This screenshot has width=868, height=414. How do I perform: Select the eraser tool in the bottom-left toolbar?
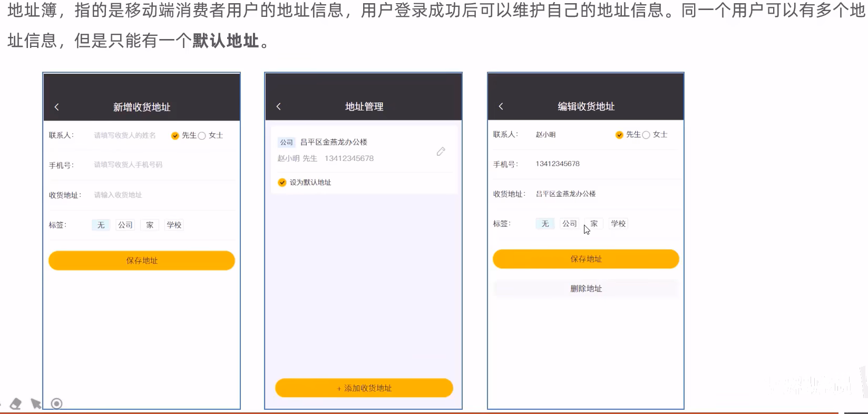(x=16, y=404)
